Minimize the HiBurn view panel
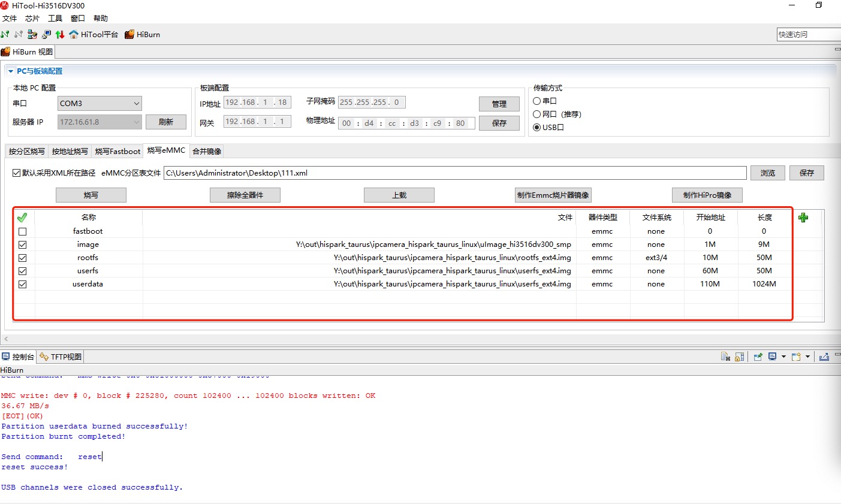This screenshot has height=504, width=841. (x=838, y=49)
